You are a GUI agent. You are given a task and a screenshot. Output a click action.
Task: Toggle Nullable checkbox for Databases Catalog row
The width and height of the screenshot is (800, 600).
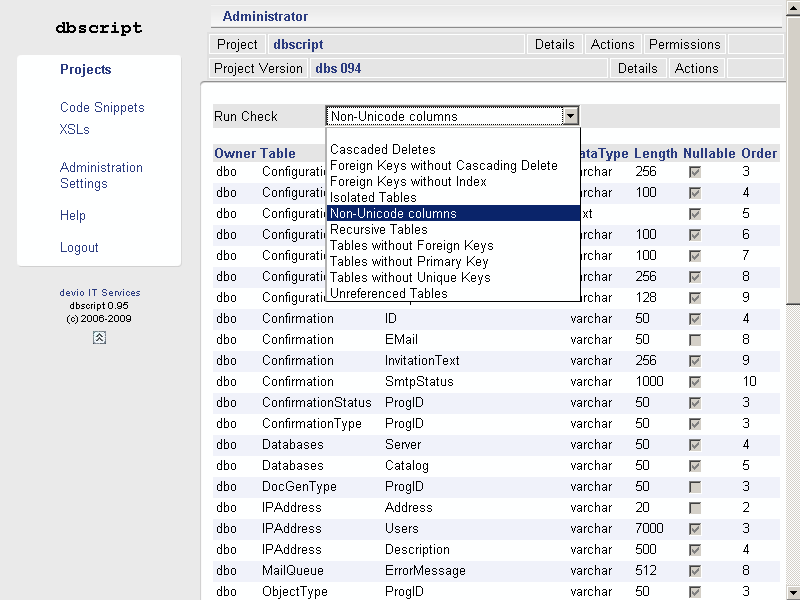pos(694,466)
